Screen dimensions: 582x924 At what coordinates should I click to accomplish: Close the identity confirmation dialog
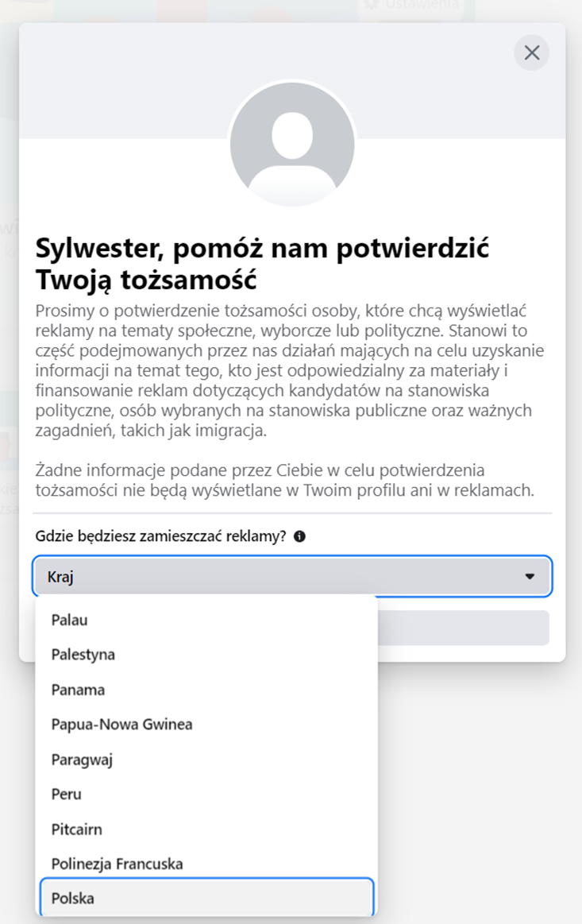532,52
